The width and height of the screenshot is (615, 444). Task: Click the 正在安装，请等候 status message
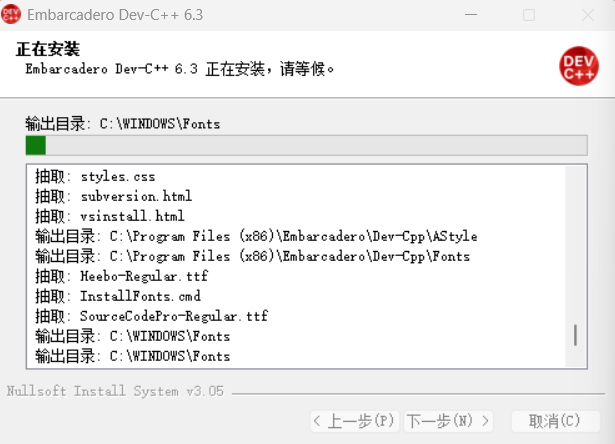tap(180, 69)
